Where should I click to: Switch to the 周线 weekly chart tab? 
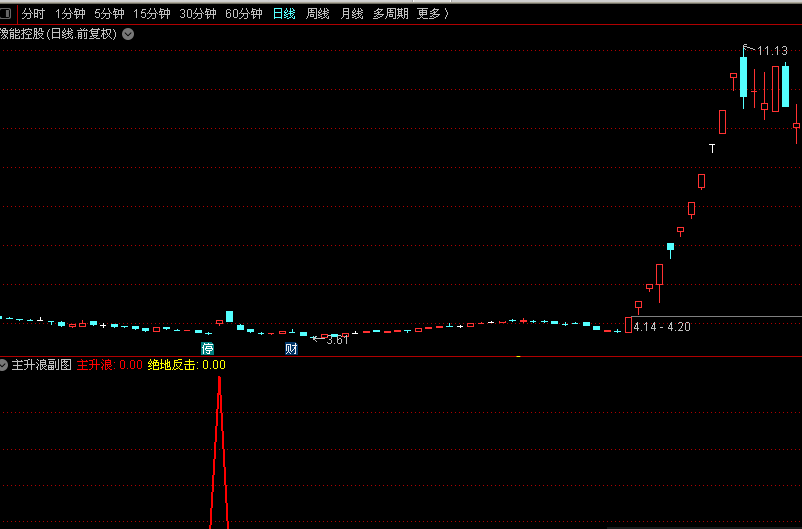click(x=317, y=14)
